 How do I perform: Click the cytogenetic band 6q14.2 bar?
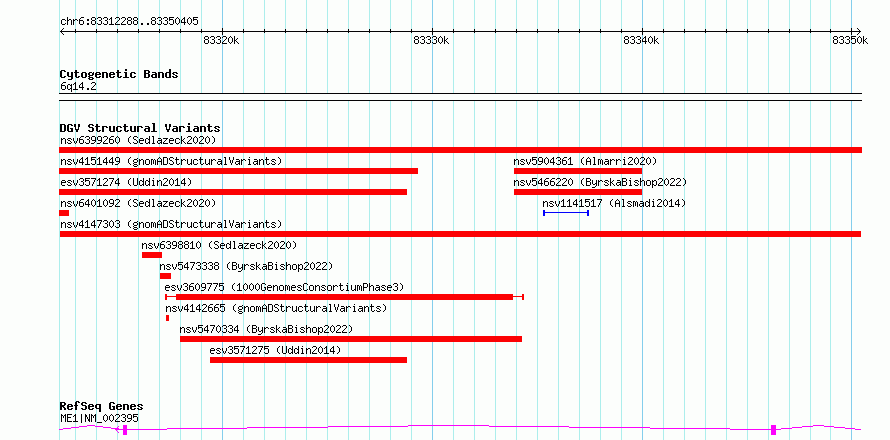tap(460, 97)
